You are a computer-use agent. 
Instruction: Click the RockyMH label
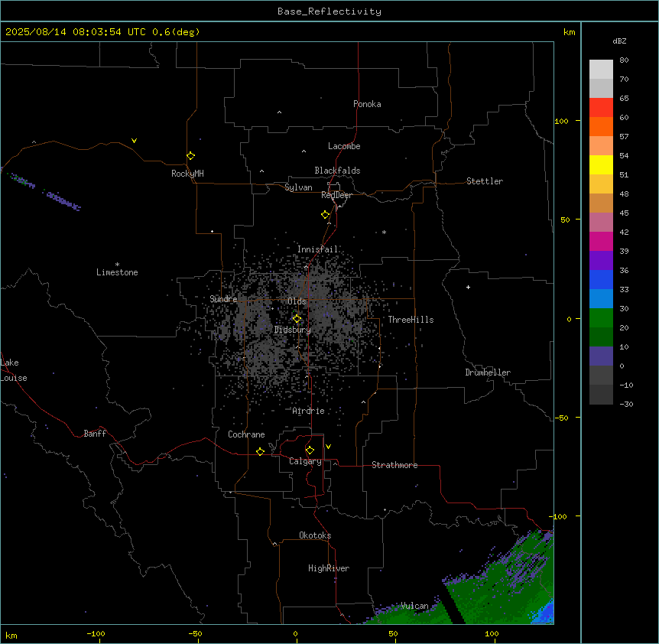pos(187,174)
